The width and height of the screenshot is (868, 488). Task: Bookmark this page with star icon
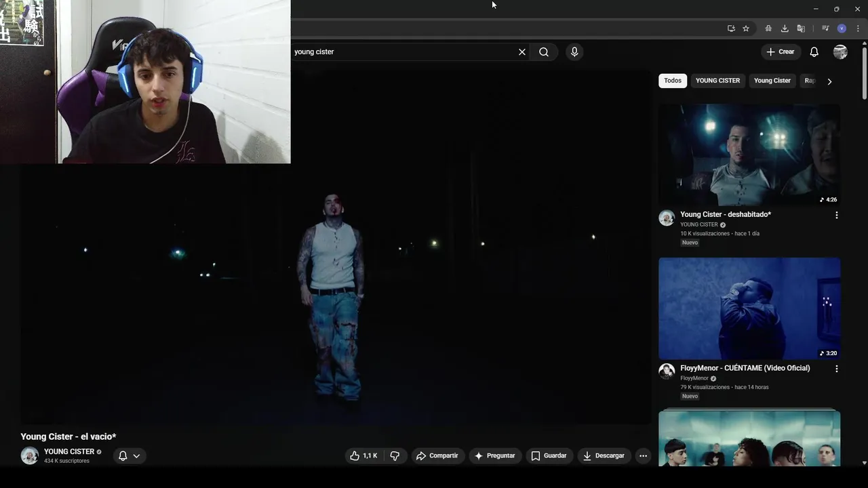746,28
